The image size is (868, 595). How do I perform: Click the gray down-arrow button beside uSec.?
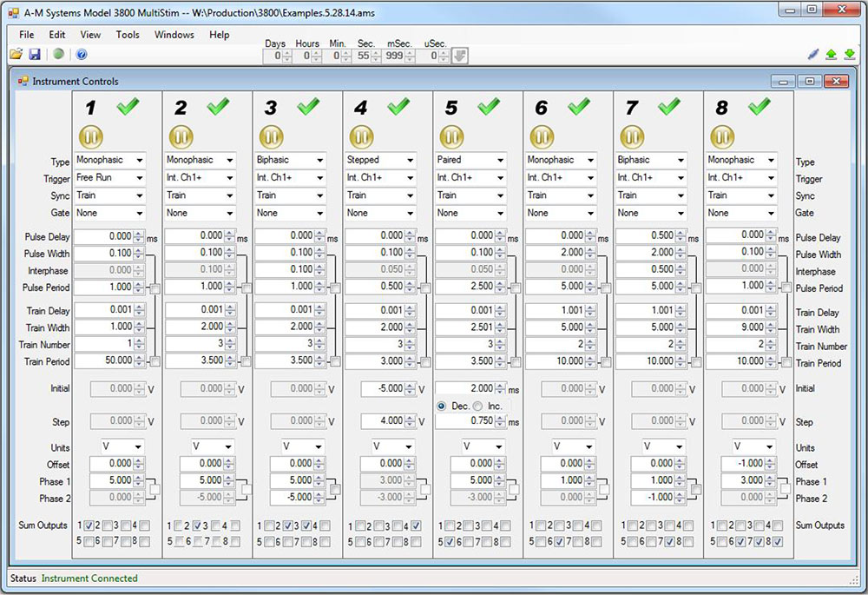tap(459, 56)
